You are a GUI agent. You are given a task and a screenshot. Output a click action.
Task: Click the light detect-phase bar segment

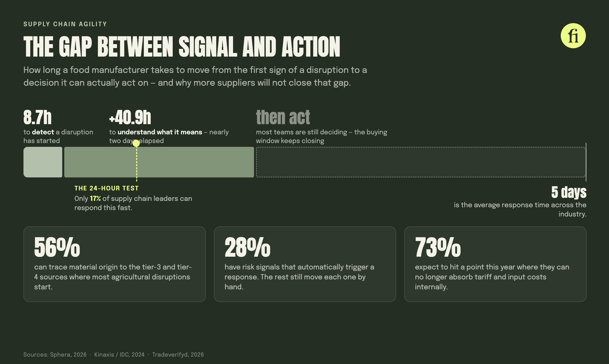tap(43, 162)
